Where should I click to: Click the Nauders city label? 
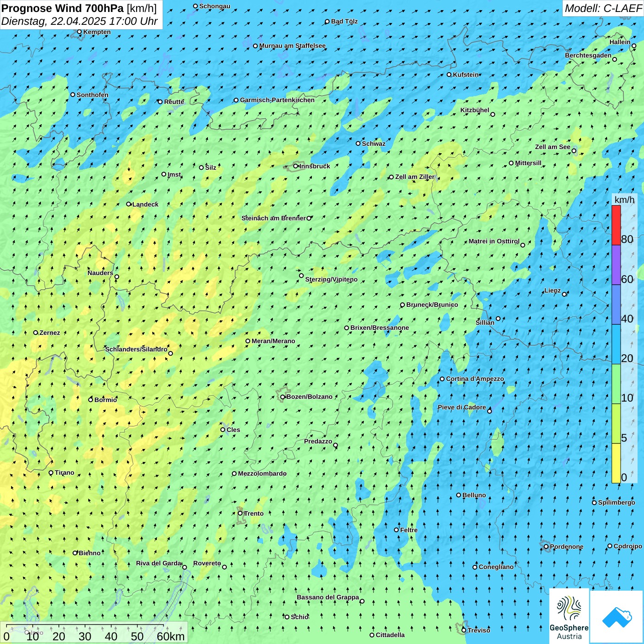point(100,273)
